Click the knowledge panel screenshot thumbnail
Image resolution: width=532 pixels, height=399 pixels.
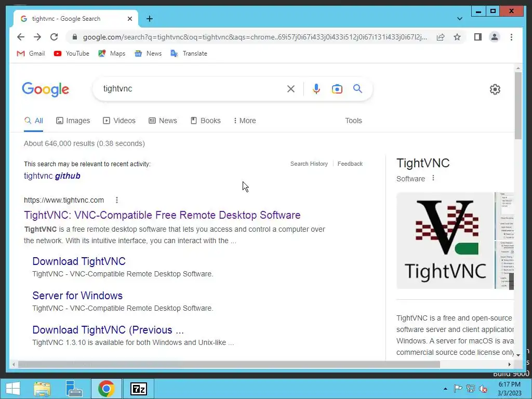tap(504, 241)
